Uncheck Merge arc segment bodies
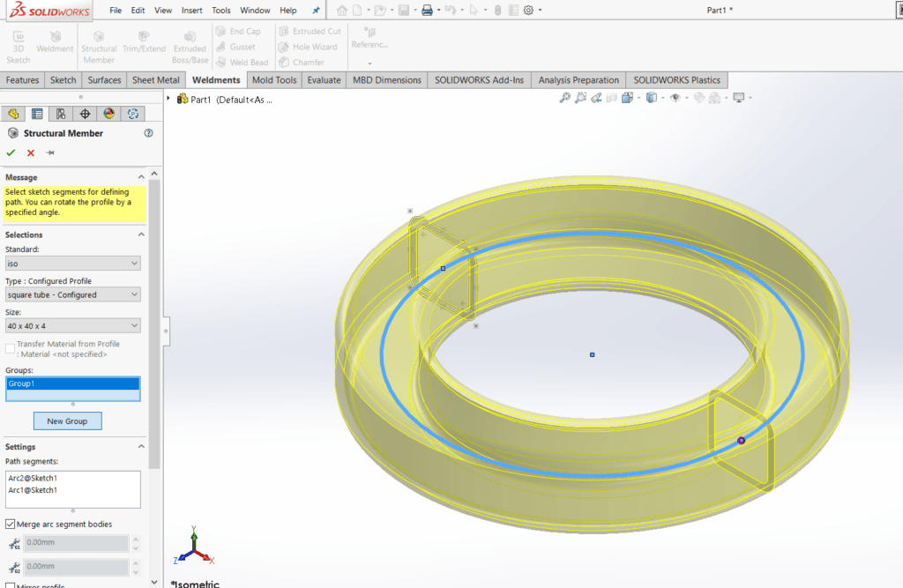This screenshot has height=588, width=903. (x=11, y=525)
